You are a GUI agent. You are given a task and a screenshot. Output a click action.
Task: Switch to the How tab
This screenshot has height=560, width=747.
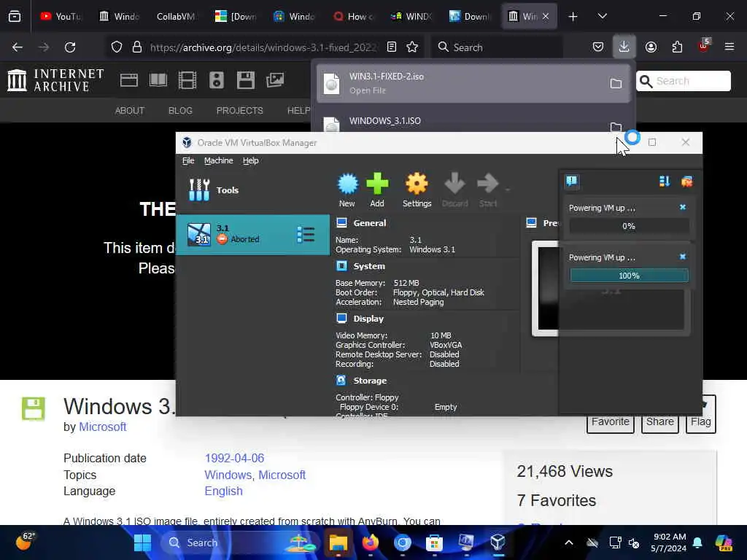point(354,16)
